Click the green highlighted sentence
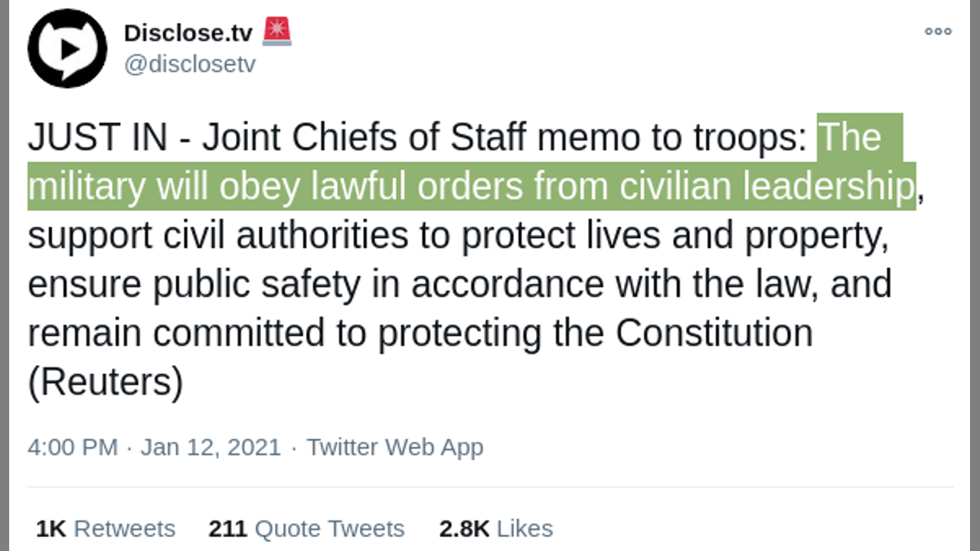This screenshot has width=980, height=551. [471, 186]
